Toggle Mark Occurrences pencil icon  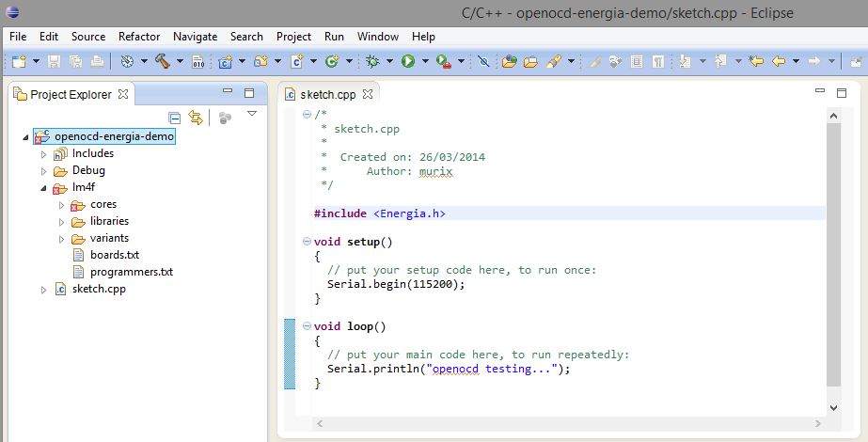coord(595,61)
